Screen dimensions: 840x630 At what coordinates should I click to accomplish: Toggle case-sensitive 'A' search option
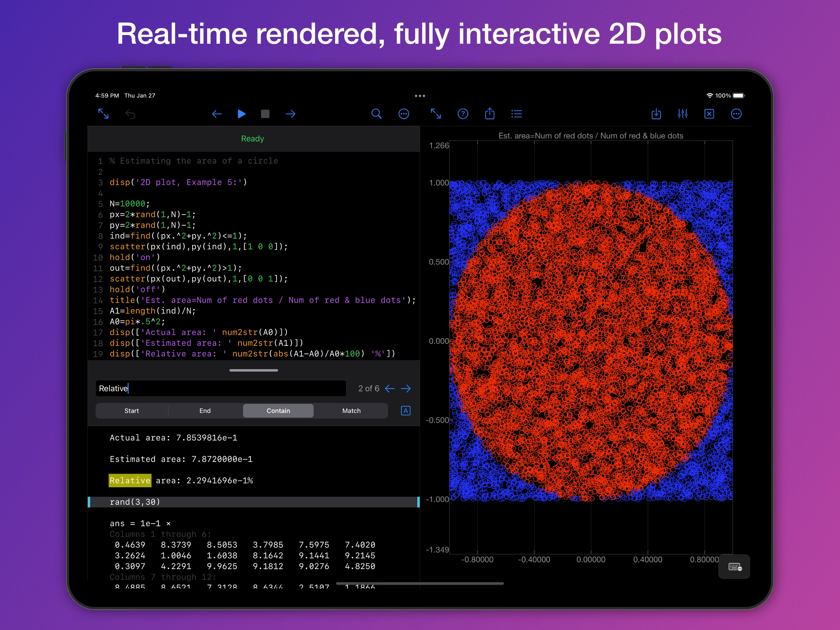(405, 411)
